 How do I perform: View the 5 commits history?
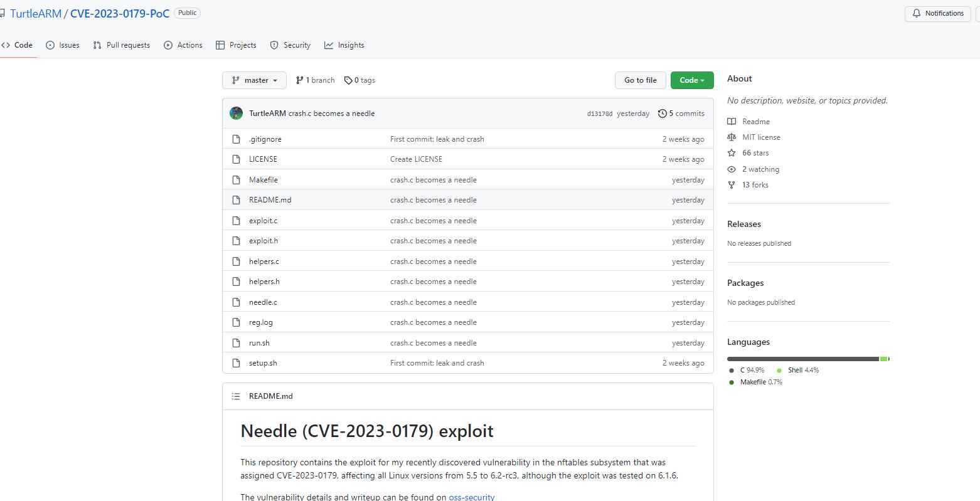(x=681, y=113)
